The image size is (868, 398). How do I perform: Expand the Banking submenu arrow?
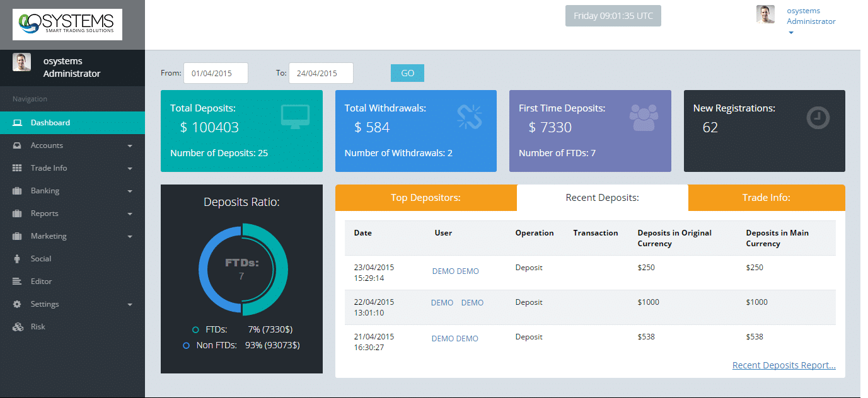click(130, 191)
